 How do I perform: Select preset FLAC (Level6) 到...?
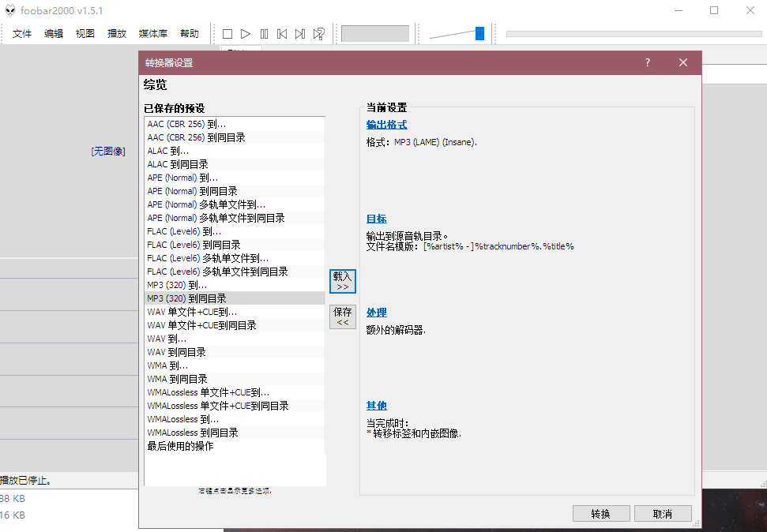pos(235,231)
